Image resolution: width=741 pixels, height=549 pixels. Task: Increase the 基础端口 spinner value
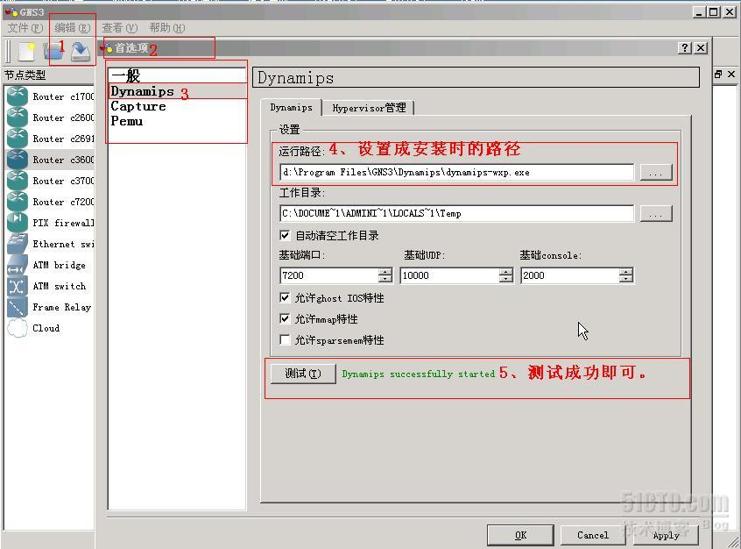pyautogui.click(x=385, y=271)
